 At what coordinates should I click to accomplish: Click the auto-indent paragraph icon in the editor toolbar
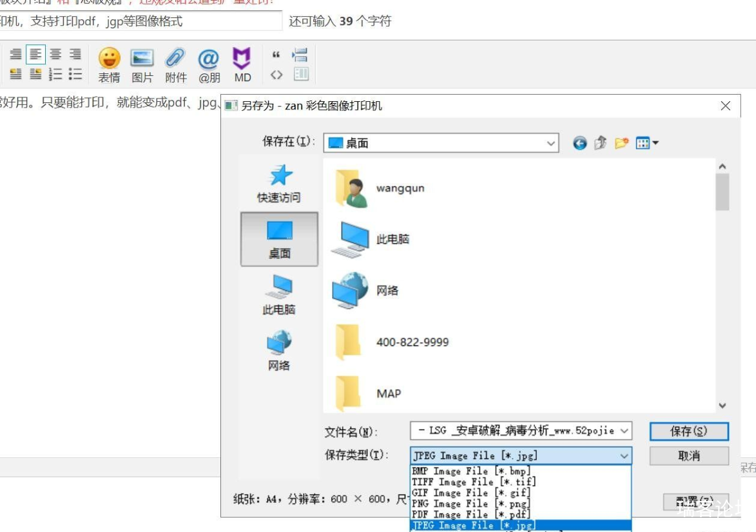(x=16, y=55)
